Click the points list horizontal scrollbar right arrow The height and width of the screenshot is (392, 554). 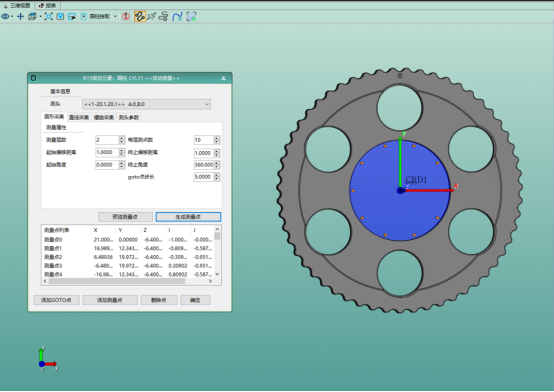(x=210, y=281)
